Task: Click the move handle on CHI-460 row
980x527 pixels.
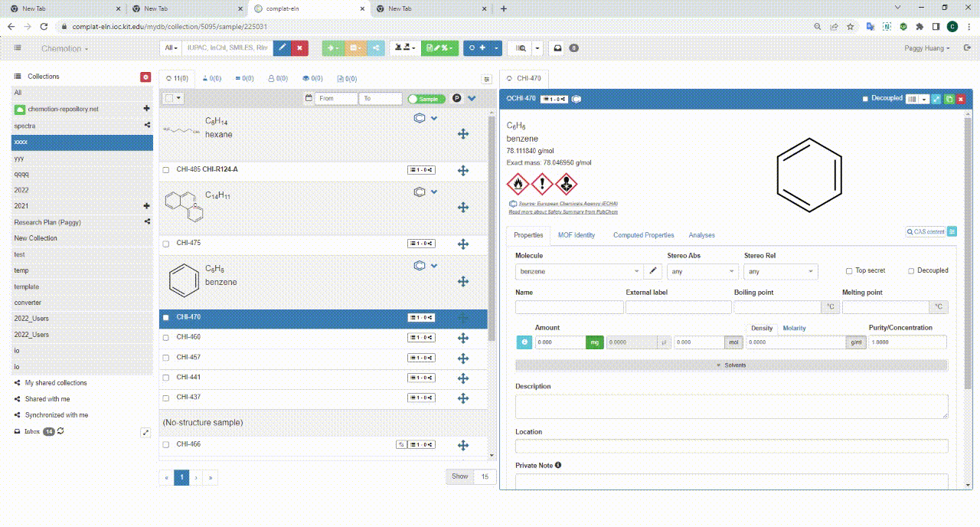Action: coord(462,338)
